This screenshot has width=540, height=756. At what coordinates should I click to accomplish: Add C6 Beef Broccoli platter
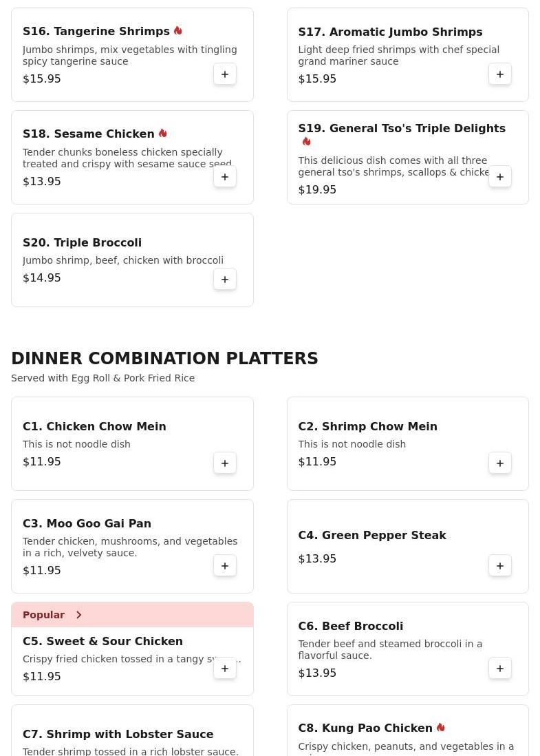pos(500,669)
